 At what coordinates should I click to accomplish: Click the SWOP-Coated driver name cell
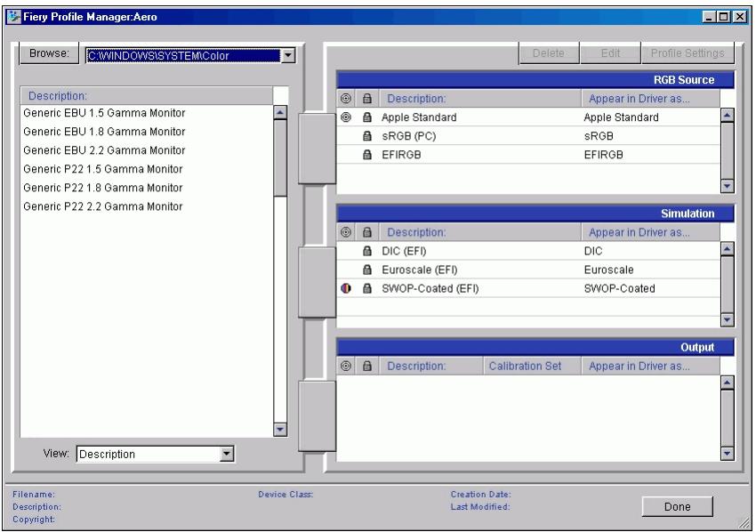pos(620,288)
